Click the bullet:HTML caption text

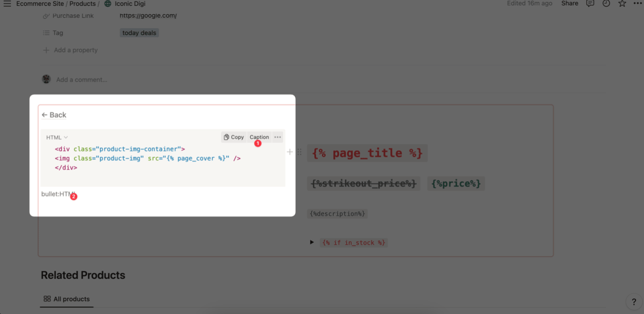pos(58,194)
